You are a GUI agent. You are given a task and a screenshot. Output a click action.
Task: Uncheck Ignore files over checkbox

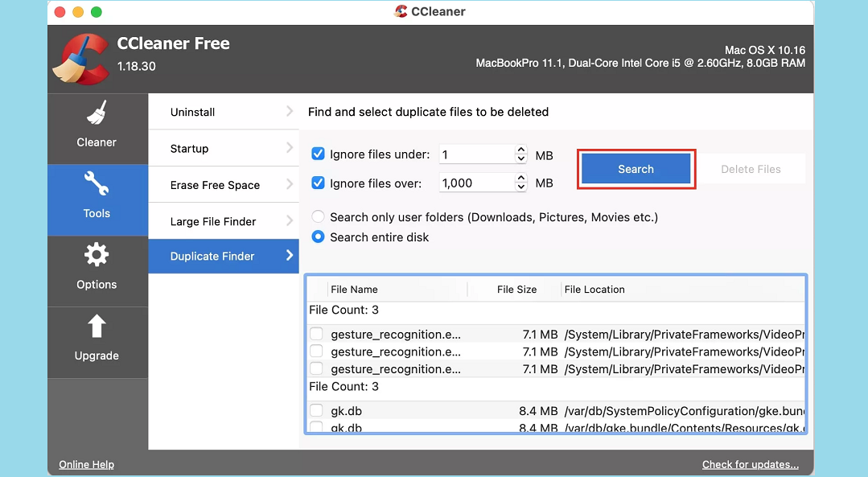318,183
